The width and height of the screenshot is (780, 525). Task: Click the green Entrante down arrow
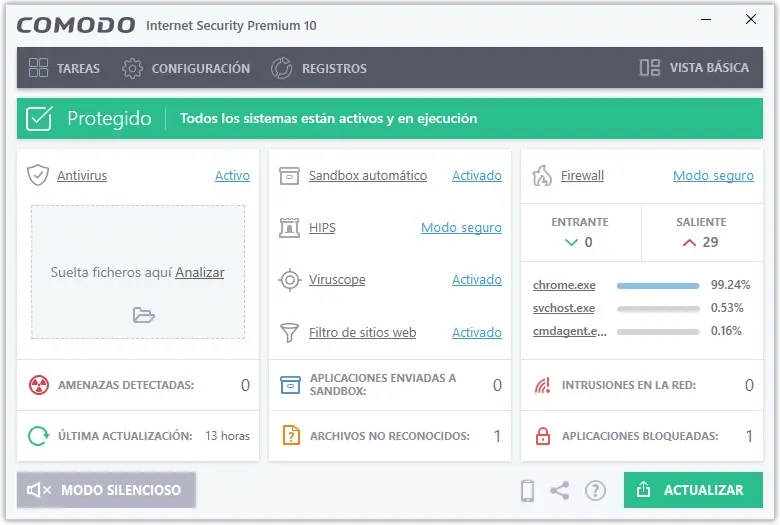572,242
